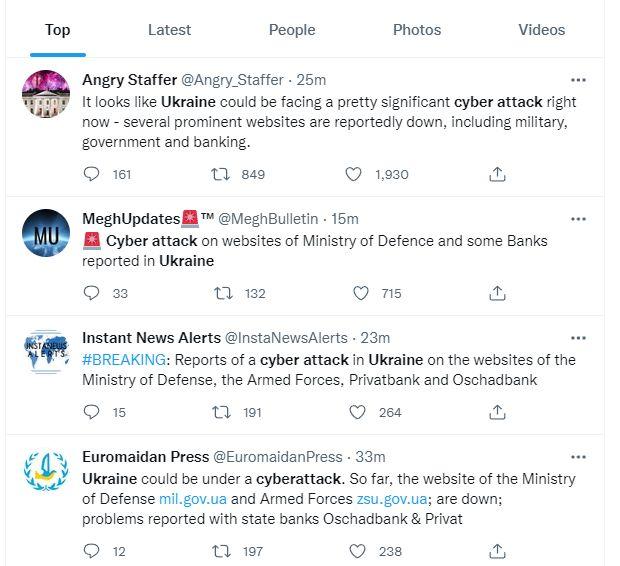Expand more menu on Euromaidan Press tweet
This screenshot has width=620, height=566.
pos(578,457)
